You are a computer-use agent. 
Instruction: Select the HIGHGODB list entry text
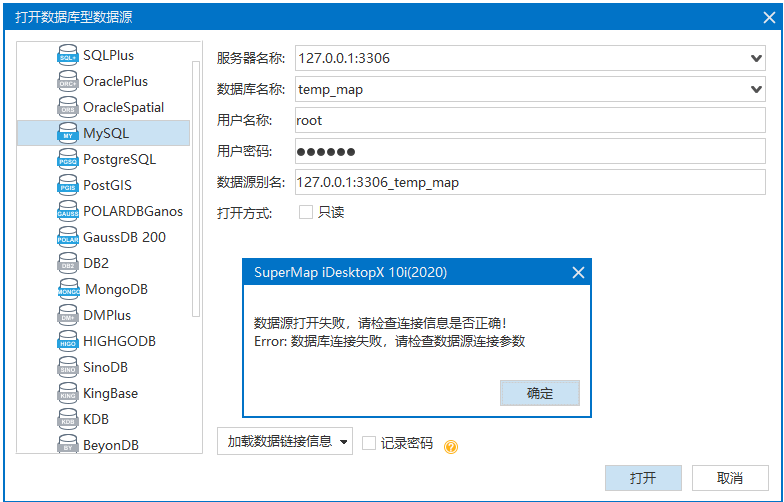[120, 341]
